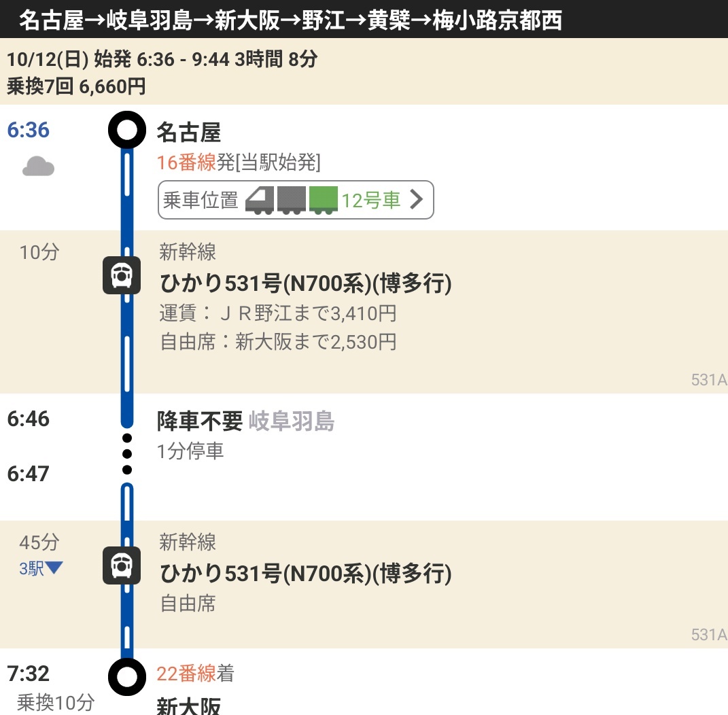The image size is (728, 715).
Task: Tap the Nagoya station circle marker
Action: [x=127, y=130]
